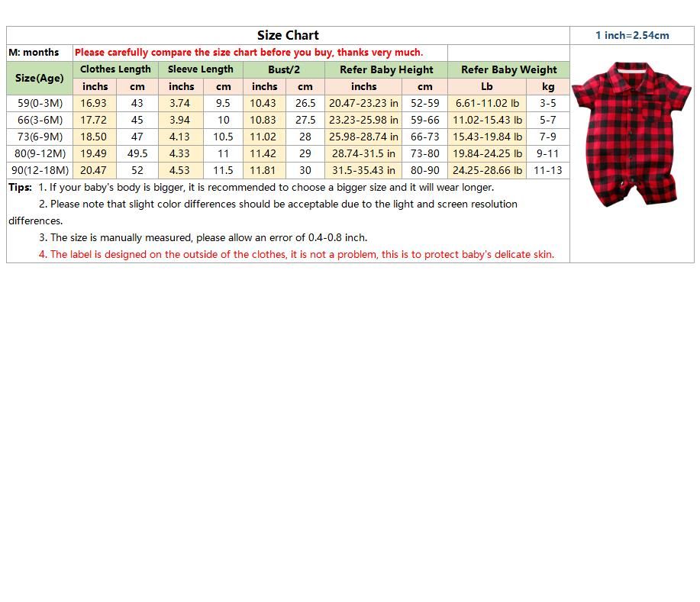Select the 66(3-6M) size row label
Screen dimensions: 700x602
pos(40,120)
